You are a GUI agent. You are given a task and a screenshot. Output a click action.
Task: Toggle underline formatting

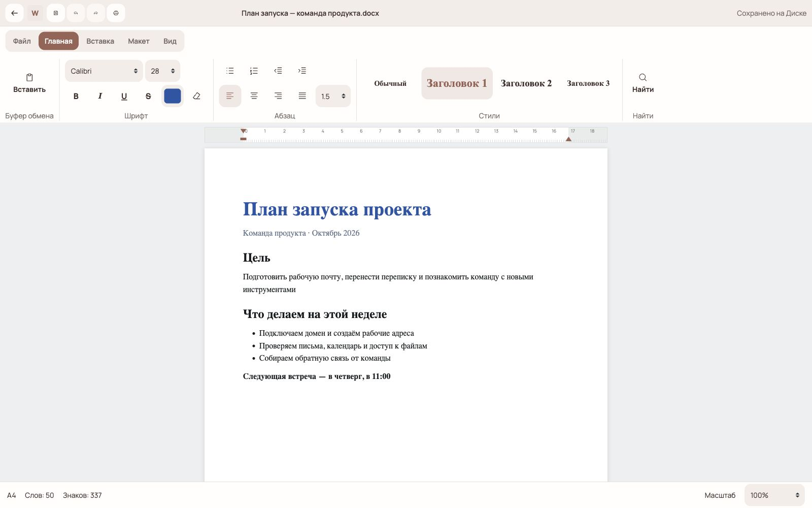click(124, 96)
